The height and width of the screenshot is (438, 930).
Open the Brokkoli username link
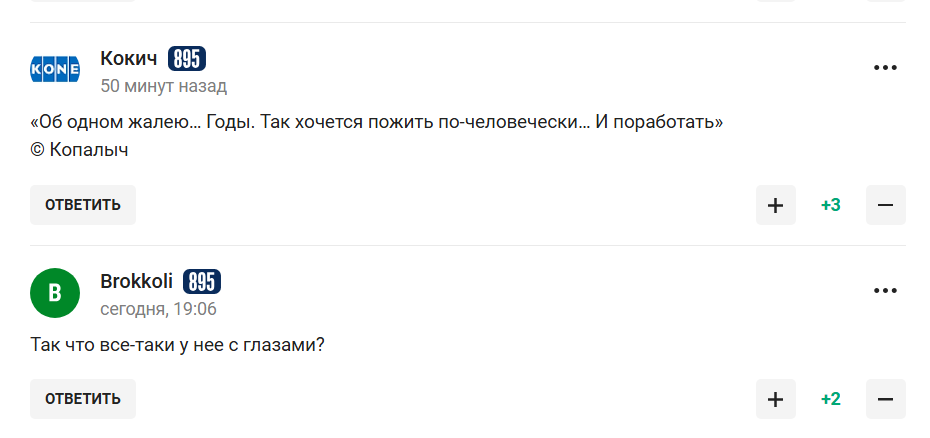pyautogui.click(x=136, y=281)
